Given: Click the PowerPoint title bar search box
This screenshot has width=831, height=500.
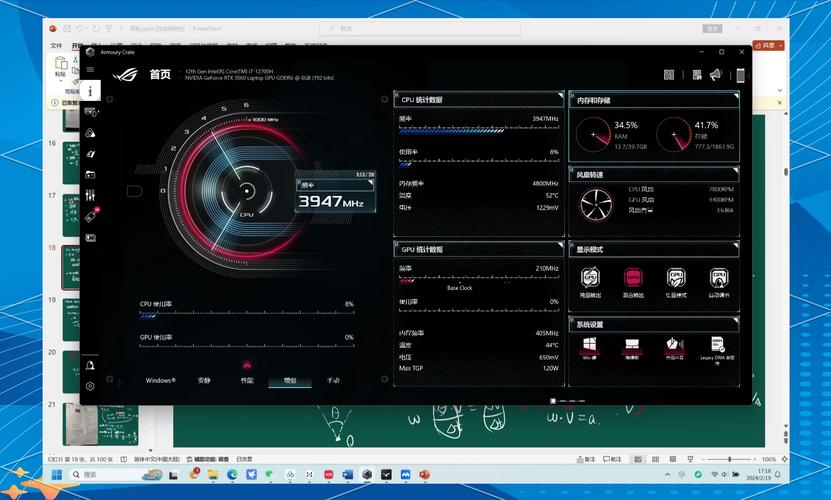Looking at the screenshot, I should click(420, 28).
